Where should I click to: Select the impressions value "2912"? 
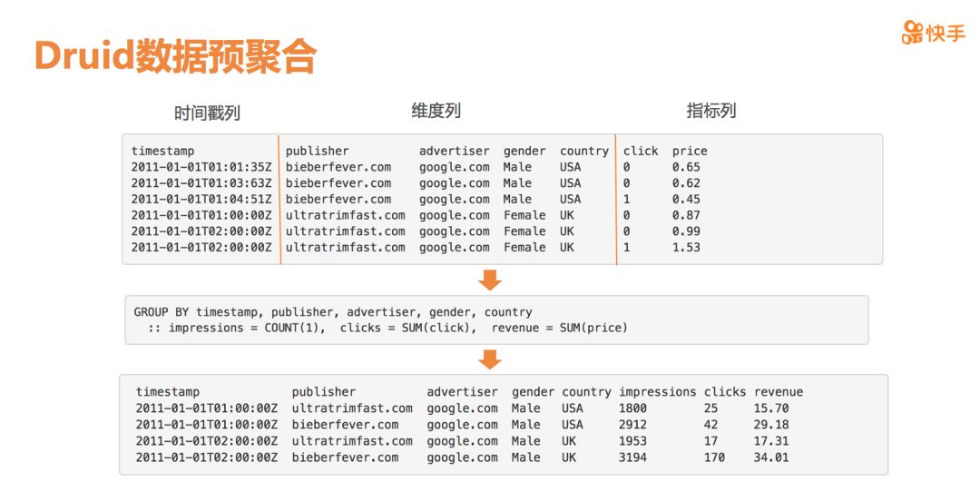(x=632, y=425)
